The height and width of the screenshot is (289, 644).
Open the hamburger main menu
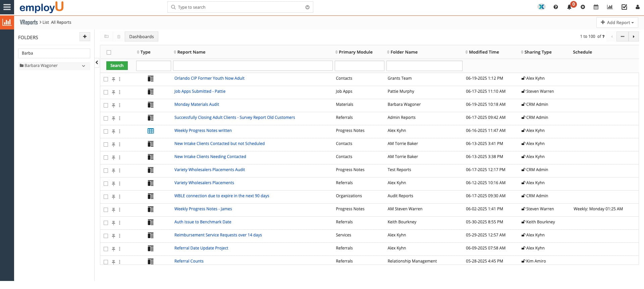coord(7,7)
